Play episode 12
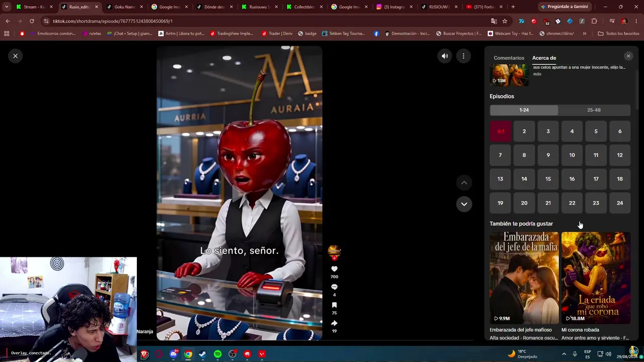The width and height of the screenshot is (644, 362). click(x=620, y=155)
